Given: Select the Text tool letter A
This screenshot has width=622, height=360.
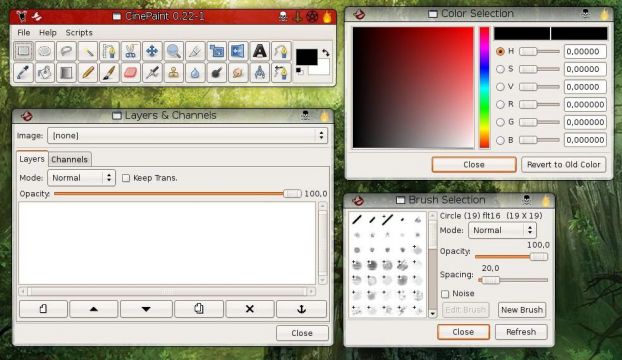Looking at the screenshot, I should coord(259,51).
